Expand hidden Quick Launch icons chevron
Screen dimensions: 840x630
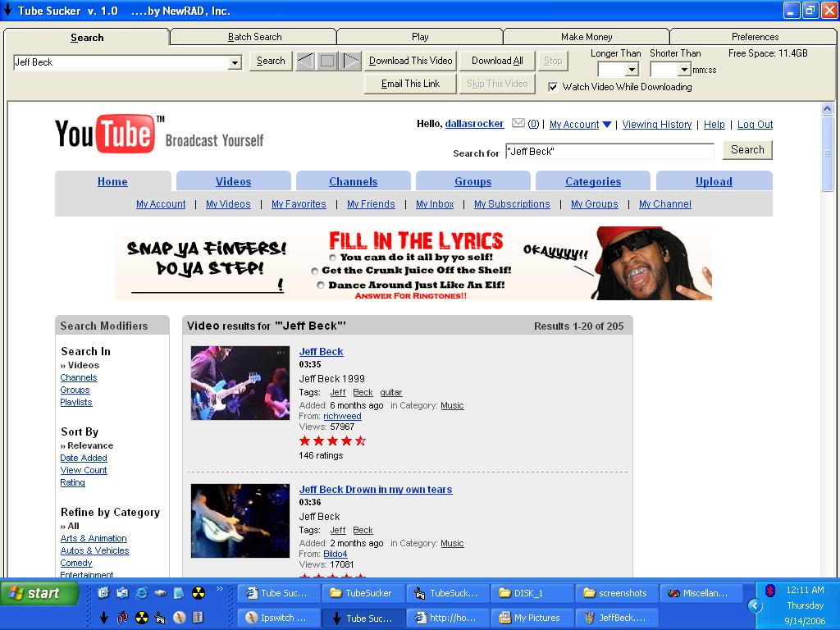(x=219, y=589)
